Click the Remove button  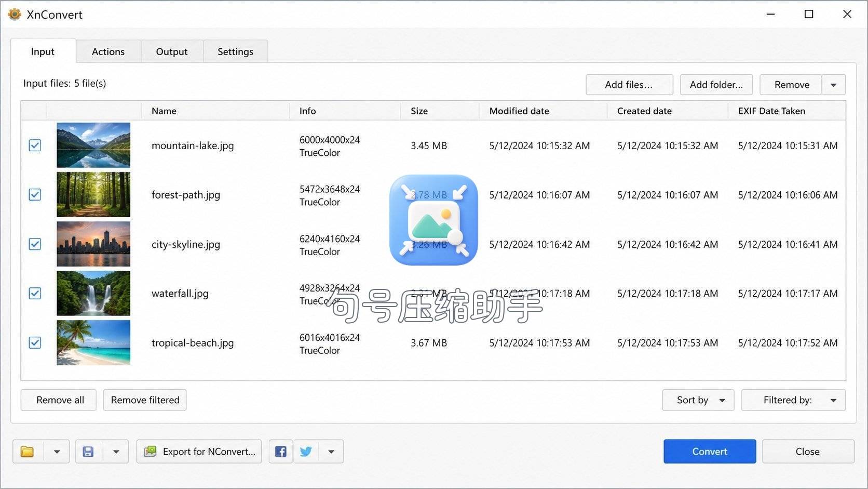pos(791,85)
